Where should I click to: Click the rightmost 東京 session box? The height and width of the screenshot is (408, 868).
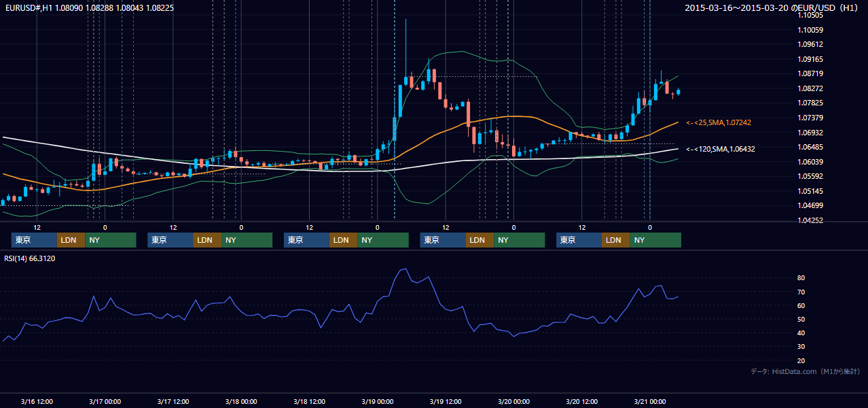pos(579,240)
